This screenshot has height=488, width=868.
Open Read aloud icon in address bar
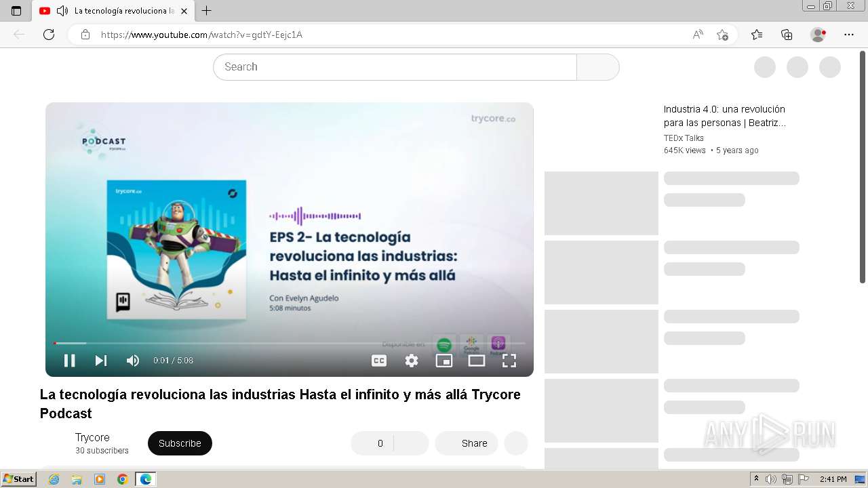698,35
